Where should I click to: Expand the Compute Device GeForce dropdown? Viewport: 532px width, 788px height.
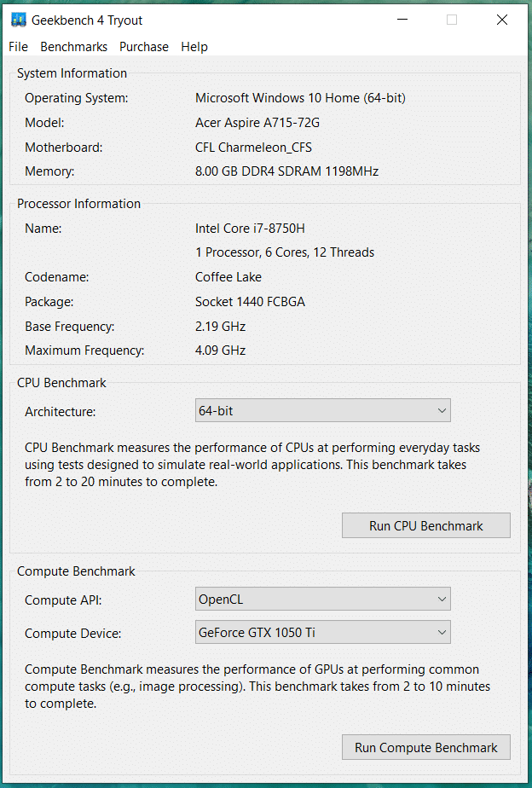(322, 633)
